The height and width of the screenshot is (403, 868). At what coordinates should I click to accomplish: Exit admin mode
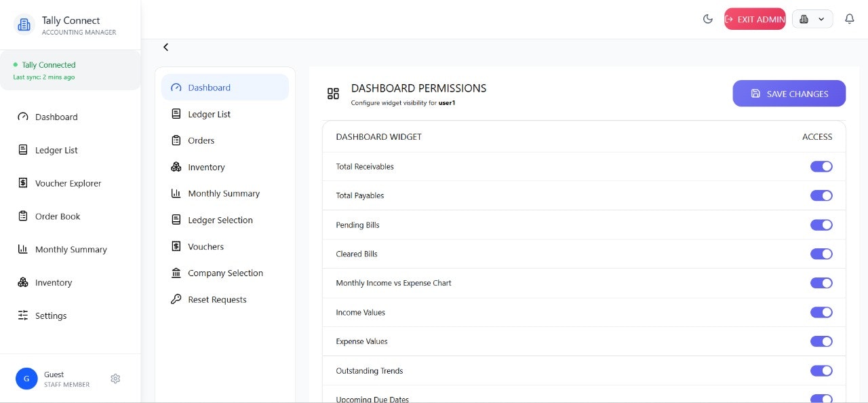[x=755, y=19]
